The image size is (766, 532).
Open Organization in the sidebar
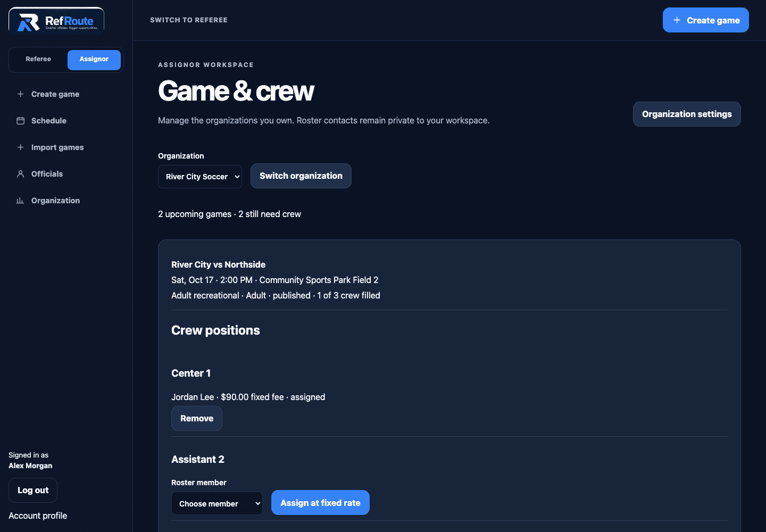point(66,201)
